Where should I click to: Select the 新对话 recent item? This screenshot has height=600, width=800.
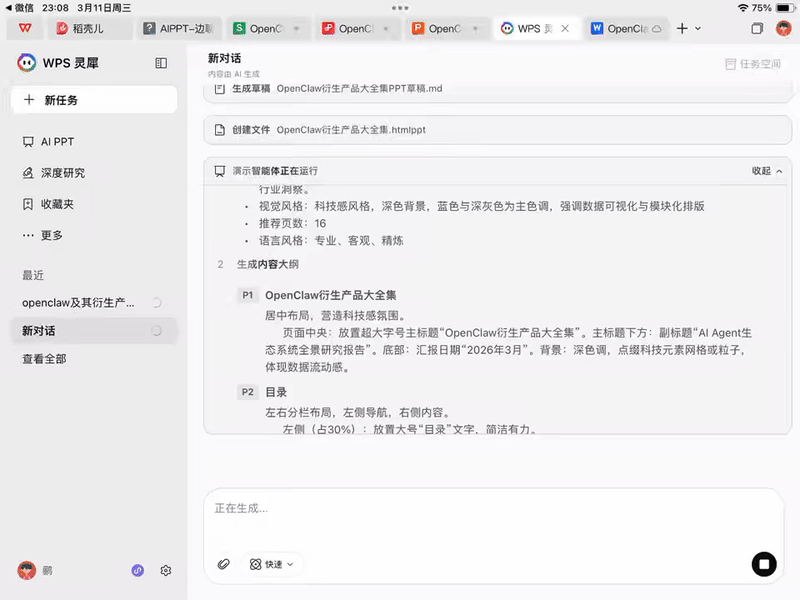94,331
